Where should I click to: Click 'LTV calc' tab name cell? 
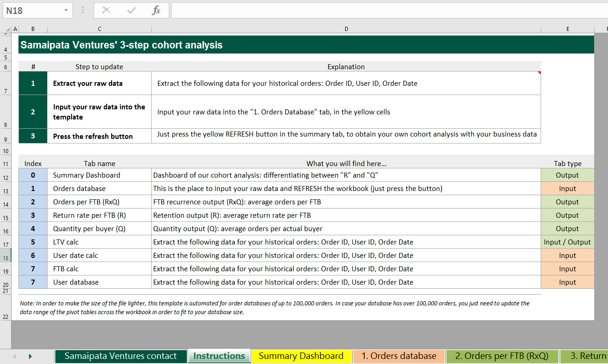[99, 242]
